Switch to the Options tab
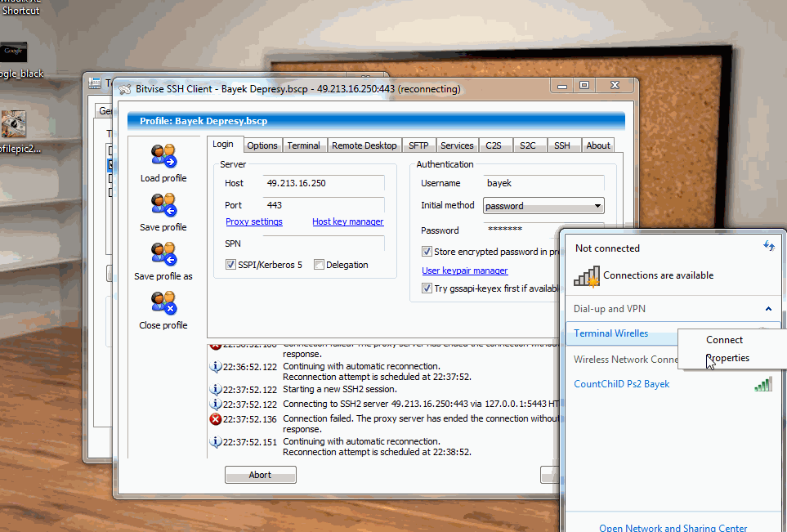Viewport: 787px width, 532px height. click(262, 145)
